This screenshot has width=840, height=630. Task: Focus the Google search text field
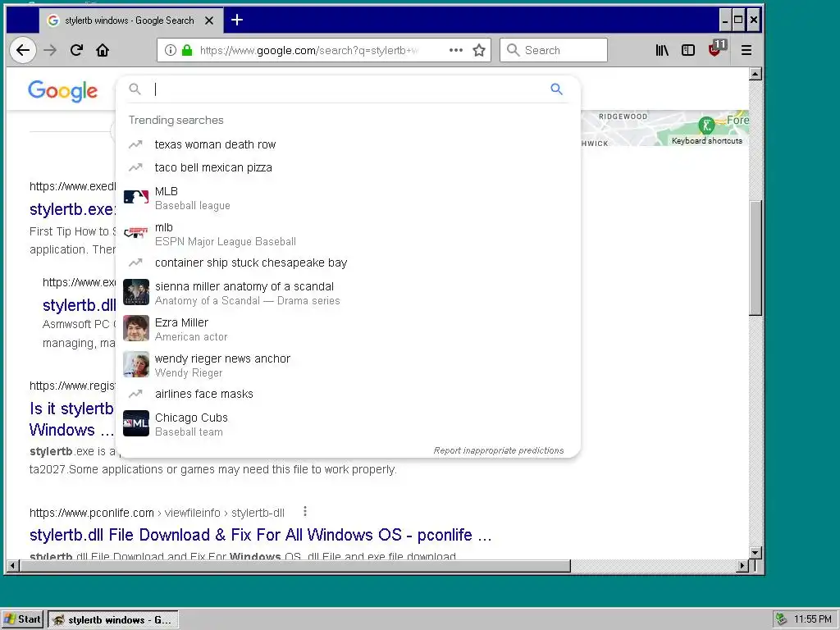pyautogui.click(x=348, y=89)
